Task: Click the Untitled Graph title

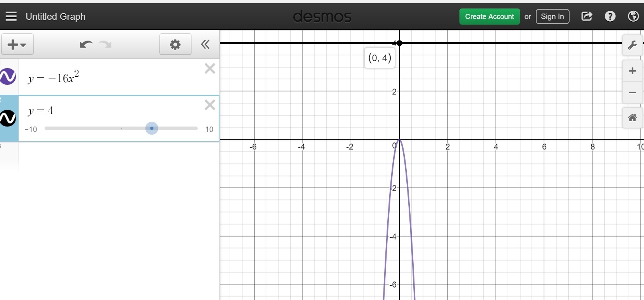Action: tap(55, 17)
